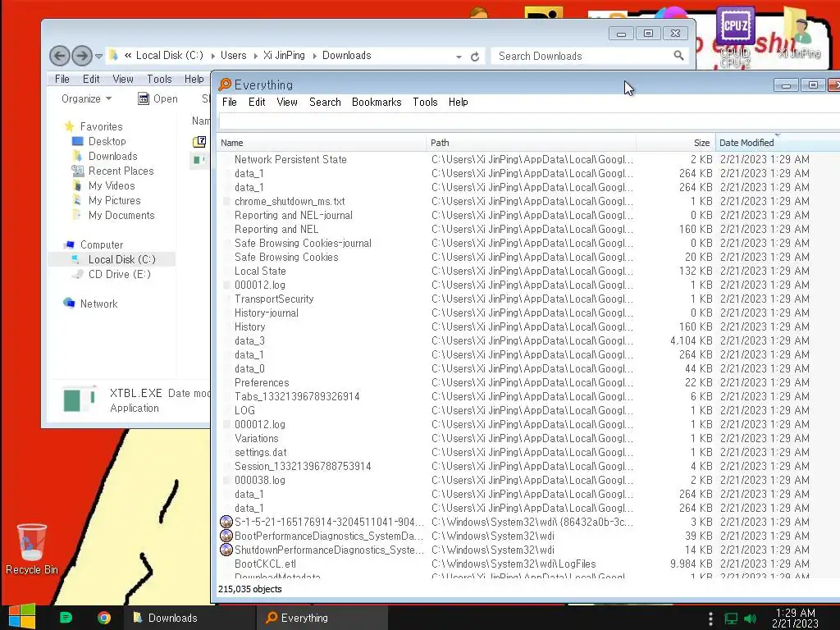
Task: Sort results by Size column header
Action: (x=676, y=143)
